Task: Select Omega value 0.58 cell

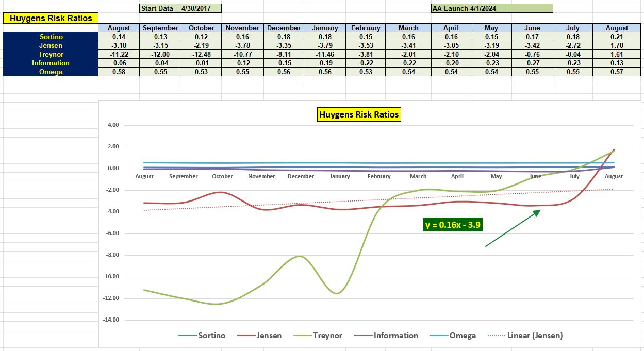Action: point(119,72)
